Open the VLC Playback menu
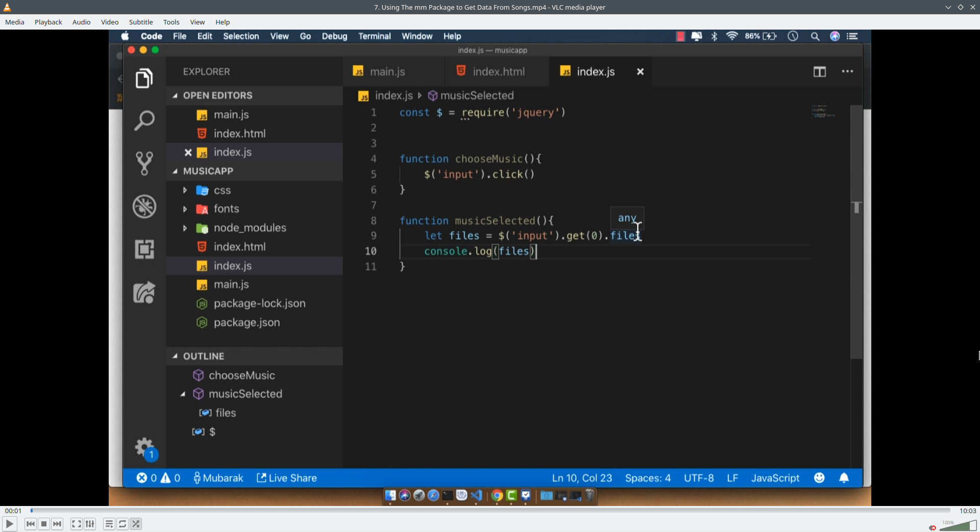This screenshot has height=532, width=980. pyautogui.click(x=48, y=22)
